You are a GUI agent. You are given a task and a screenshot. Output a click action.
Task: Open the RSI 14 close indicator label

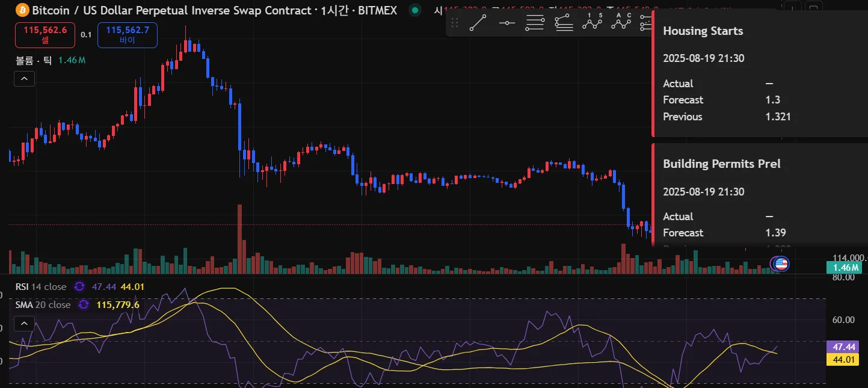(x=41, y=286)
